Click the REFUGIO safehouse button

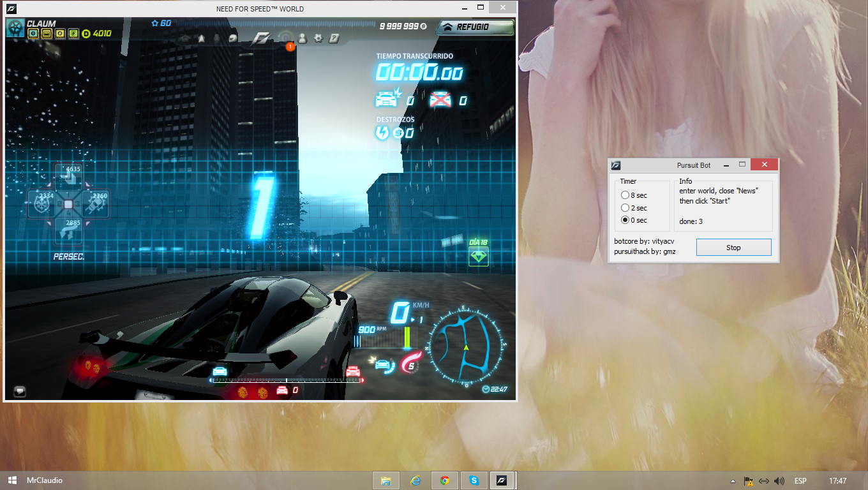475,27
